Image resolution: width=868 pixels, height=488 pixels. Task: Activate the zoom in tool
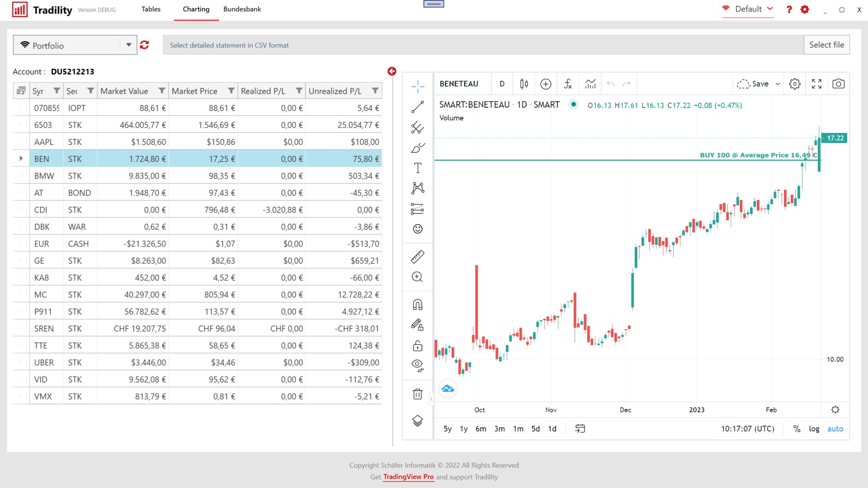click(418, 277)
